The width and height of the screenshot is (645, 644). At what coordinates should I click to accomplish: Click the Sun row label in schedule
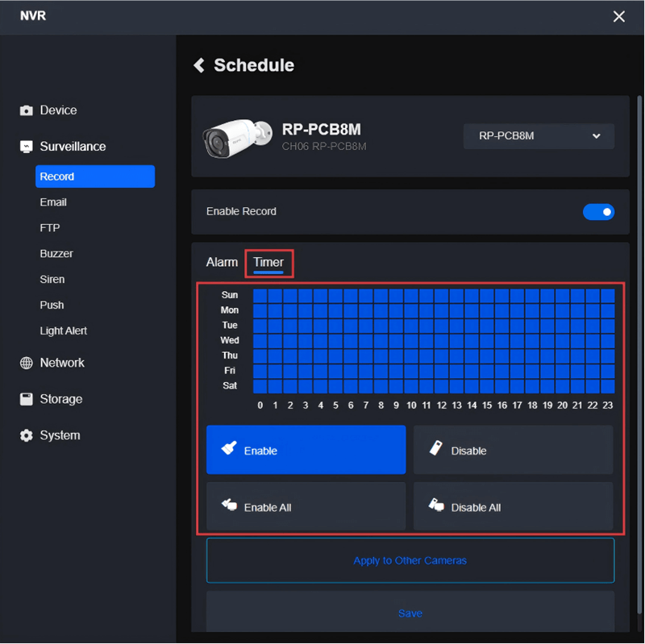[230, 295]
